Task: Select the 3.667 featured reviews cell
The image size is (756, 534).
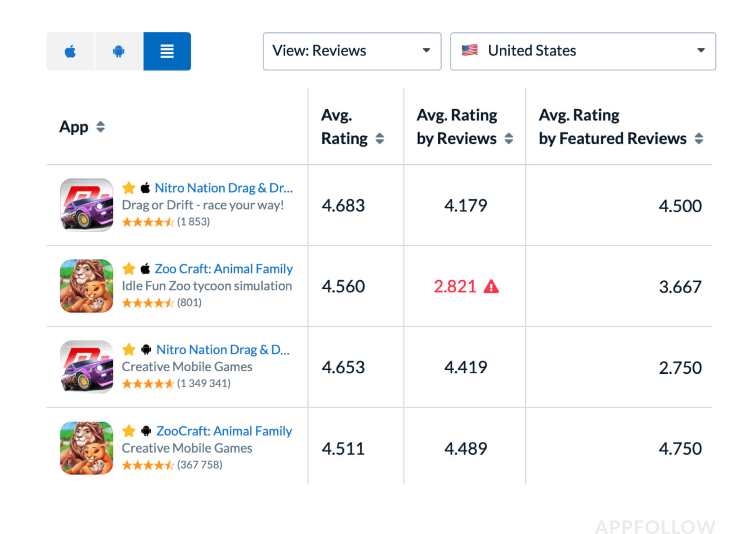Action: pos(680,287)
